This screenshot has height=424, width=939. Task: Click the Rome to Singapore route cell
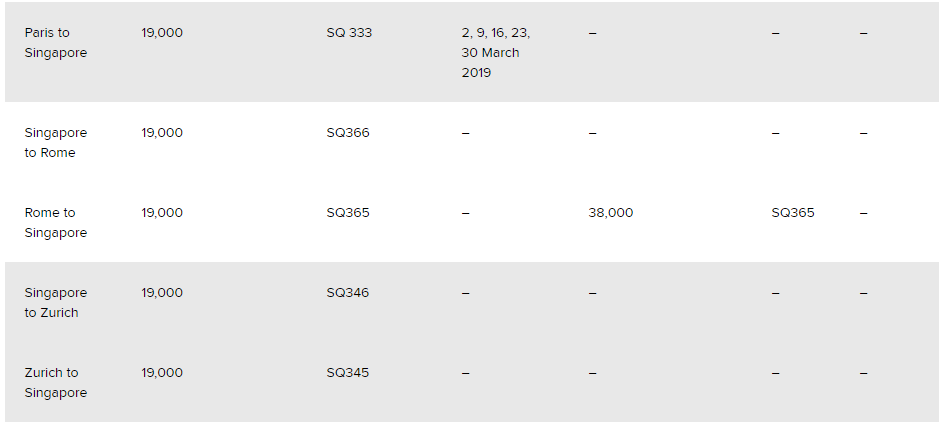55,223
